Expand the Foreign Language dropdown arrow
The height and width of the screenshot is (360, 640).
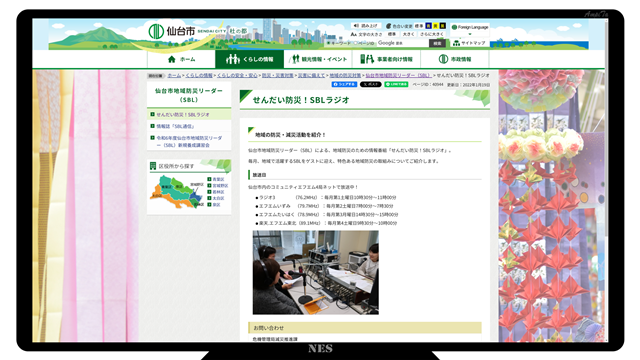(x=470, y=34)
